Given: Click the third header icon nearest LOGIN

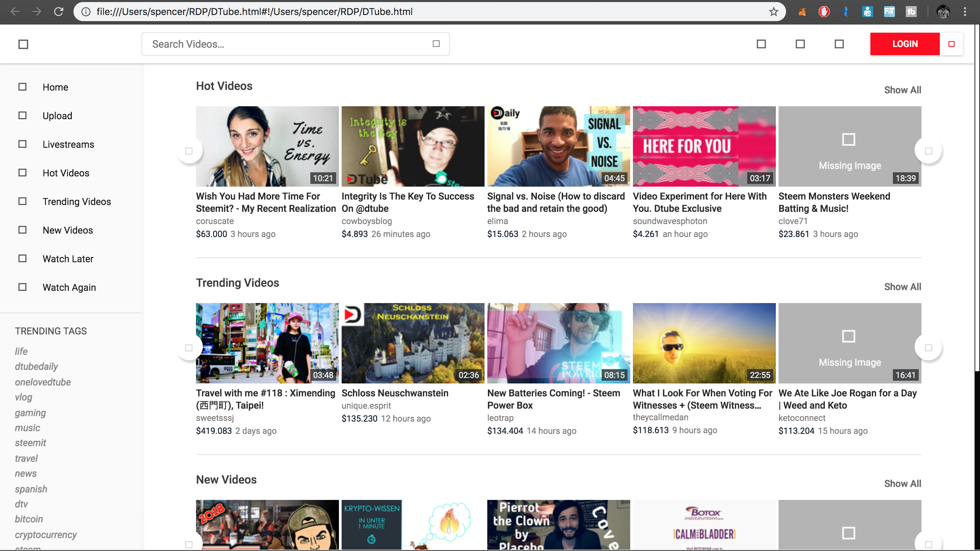Looking at the screenshot, I should [839, 44].
